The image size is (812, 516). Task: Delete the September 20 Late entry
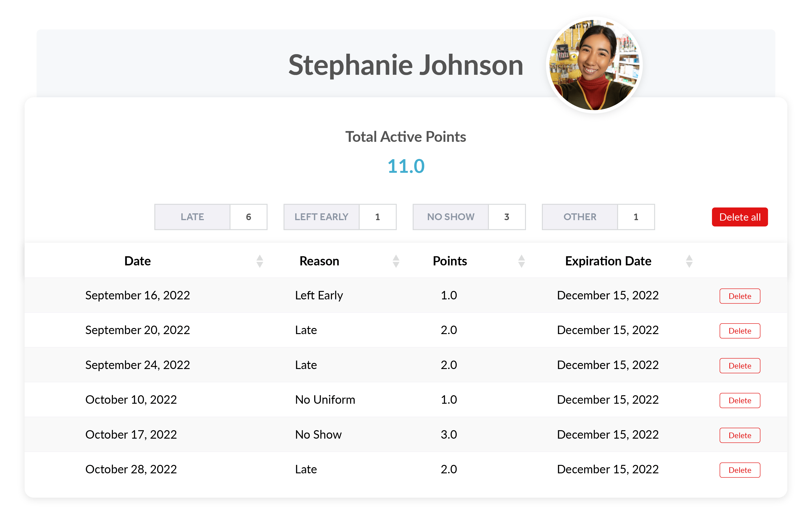coord(740,331)
